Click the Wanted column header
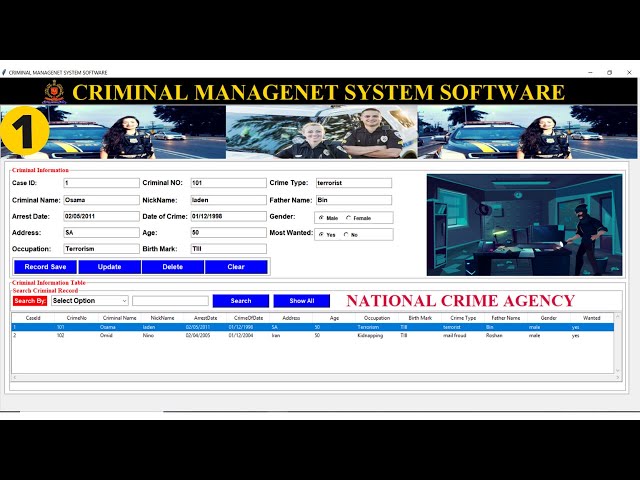Image resolution: width=640 pixels, height=480 pixels. [591, 318]
